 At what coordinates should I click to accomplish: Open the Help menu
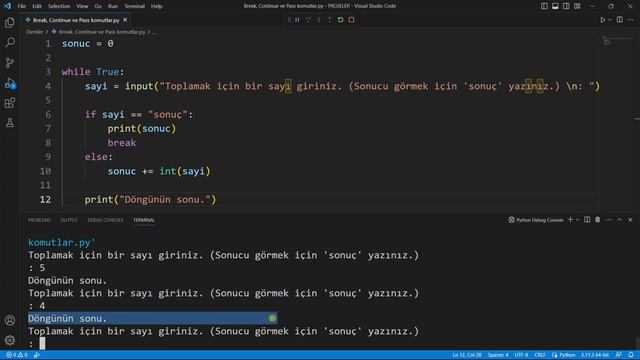pyautogui.click(x=157, y=6)
